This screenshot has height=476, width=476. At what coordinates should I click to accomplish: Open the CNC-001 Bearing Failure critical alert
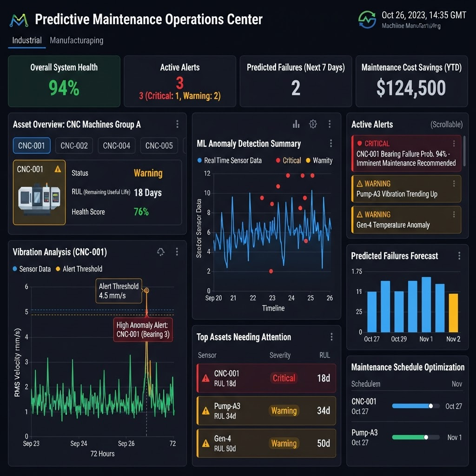click(x=406, y=153)
